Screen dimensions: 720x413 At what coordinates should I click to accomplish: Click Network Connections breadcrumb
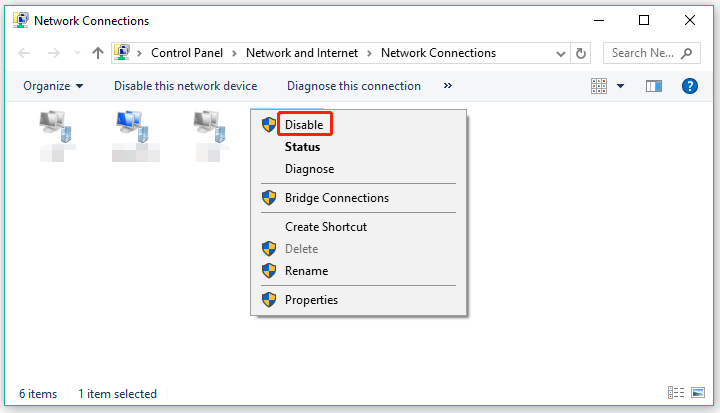[x=439, y=53]
